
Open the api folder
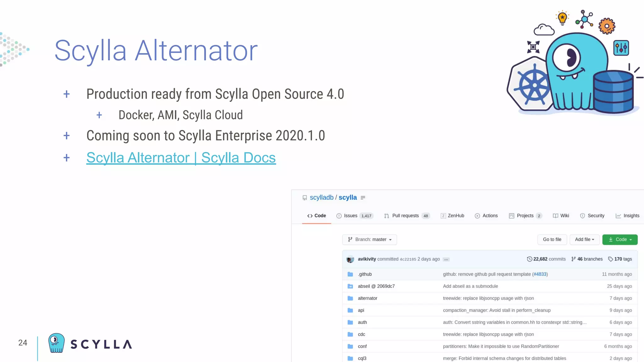(361, 310)
